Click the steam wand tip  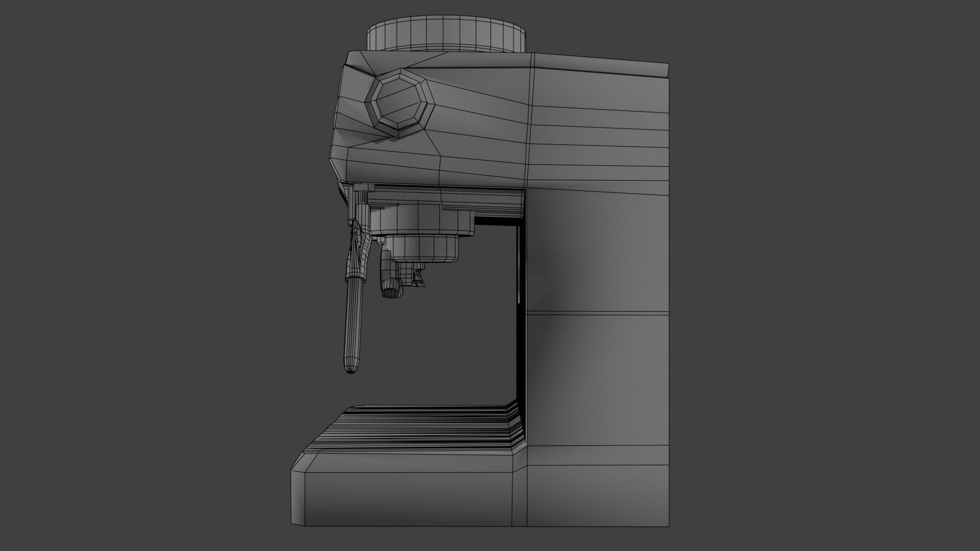(350, 365)
